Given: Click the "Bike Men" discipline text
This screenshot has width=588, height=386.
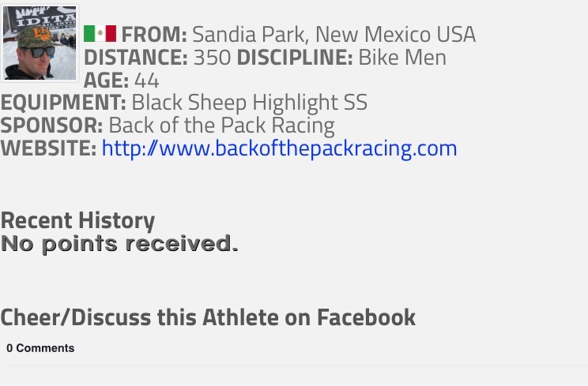Looking at the screenshot, I should click(402, 58).
